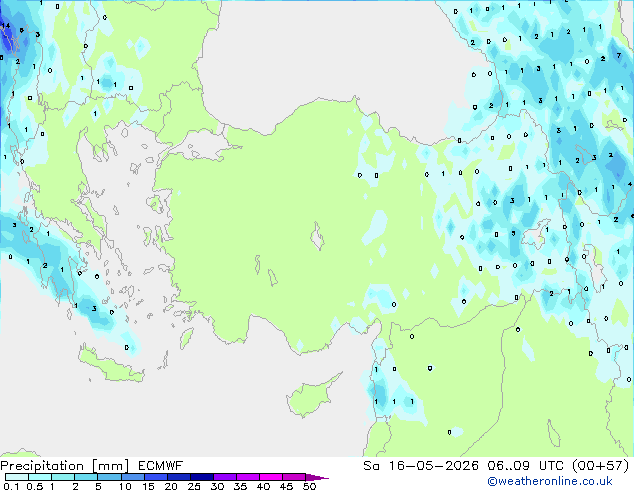This screenshot has height=490, width=634.
Task: Select the 40–45 mm magenta legend swatch
Action: 271,477
